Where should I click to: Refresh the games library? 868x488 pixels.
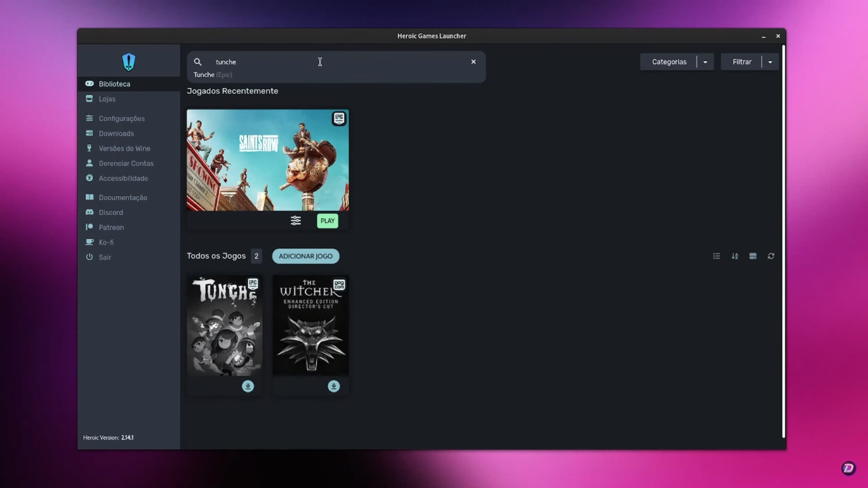[771, 256]
